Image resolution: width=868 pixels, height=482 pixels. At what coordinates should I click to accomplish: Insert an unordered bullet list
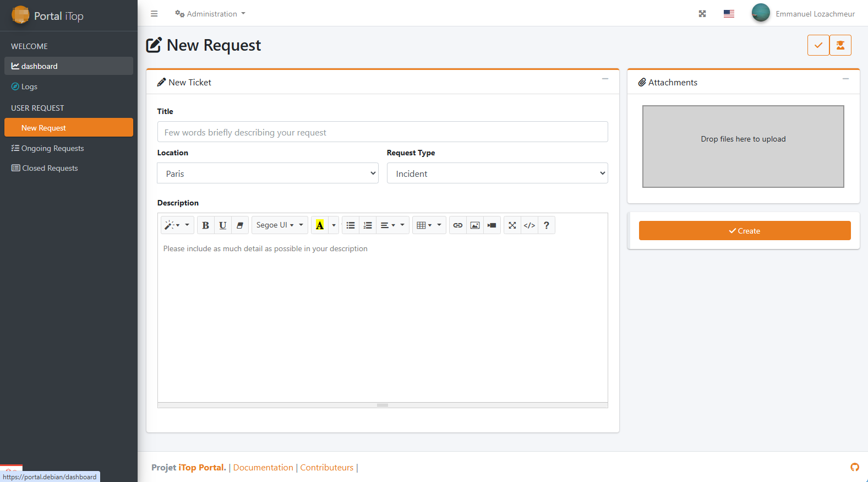[x=351, y=225]
